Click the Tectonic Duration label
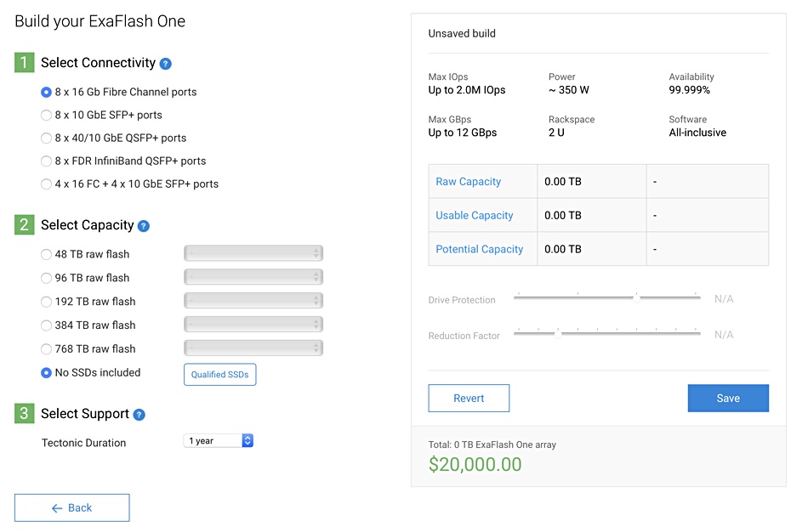808x532 pixels. [x=84, y=444]
